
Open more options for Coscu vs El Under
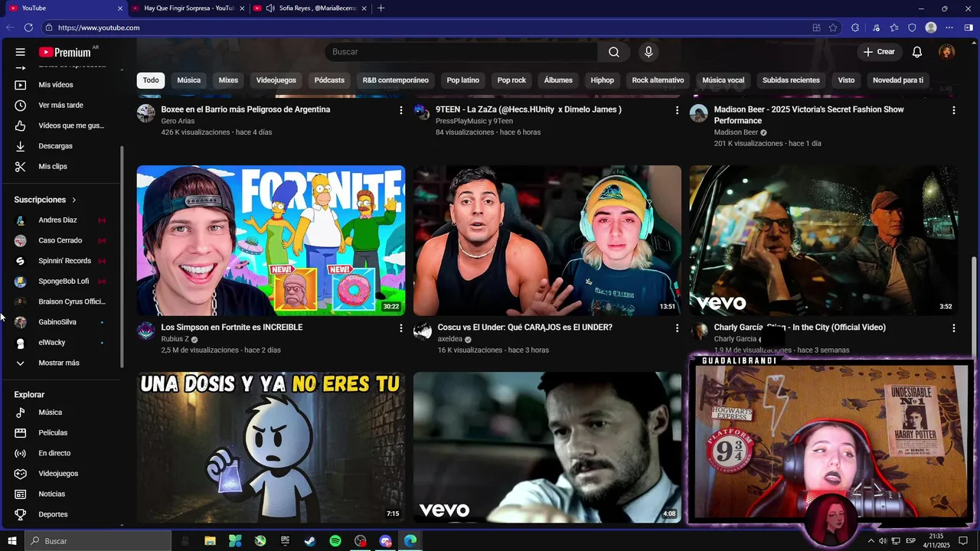(x=677, y=328)
